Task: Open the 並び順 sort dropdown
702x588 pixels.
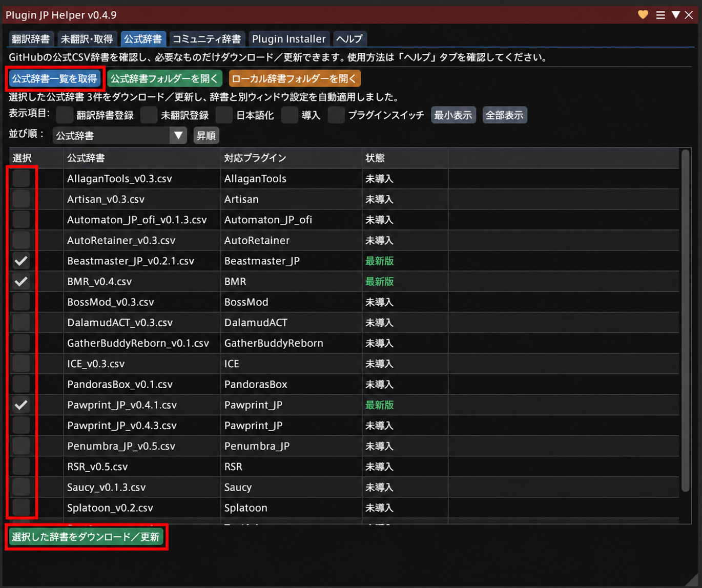Action: click(119, 136)
